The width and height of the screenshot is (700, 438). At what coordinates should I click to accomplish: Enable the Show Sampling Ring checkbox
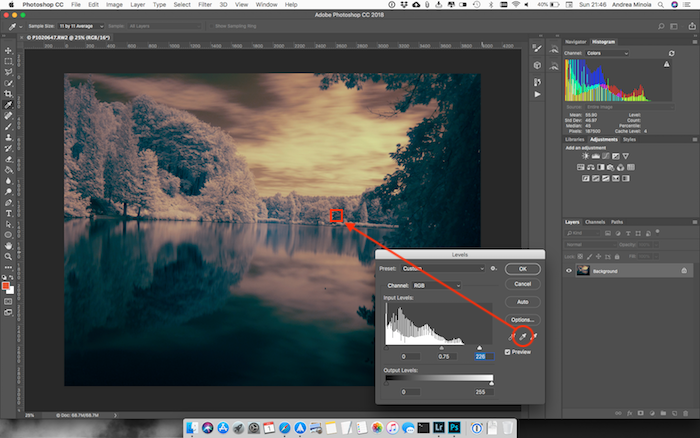point(212,26)
